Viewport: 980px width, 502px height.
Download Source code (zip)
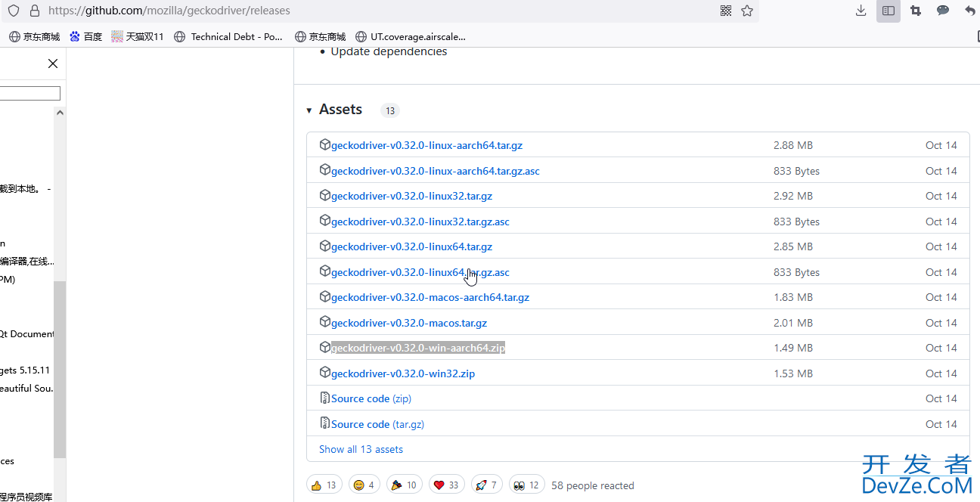371,398
